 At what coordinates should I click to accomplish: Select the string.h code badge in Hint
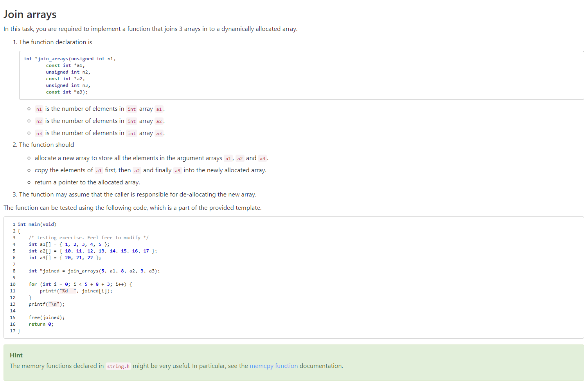[118, 366]
